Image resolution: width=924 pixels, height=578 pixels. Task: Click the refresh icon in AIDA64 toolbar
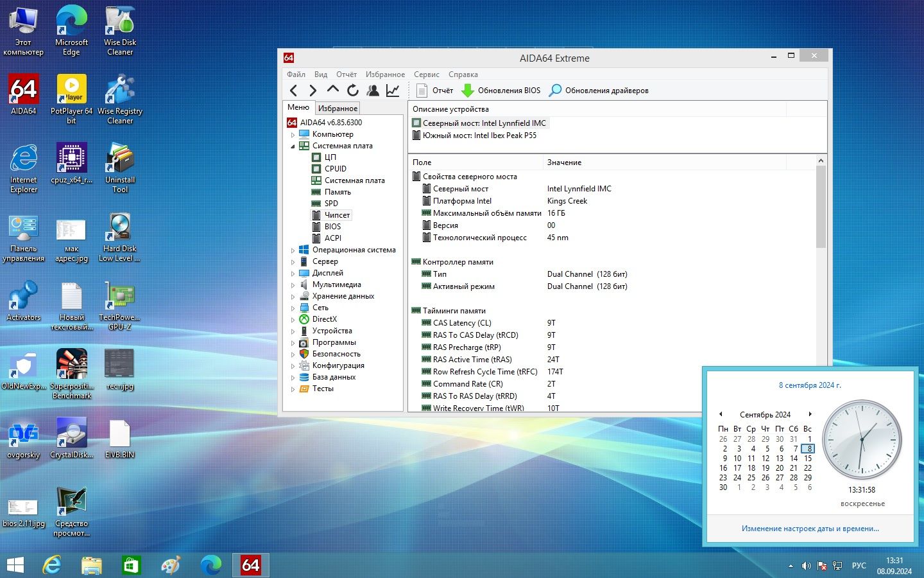pyautogui.click(x=353, y=91)
